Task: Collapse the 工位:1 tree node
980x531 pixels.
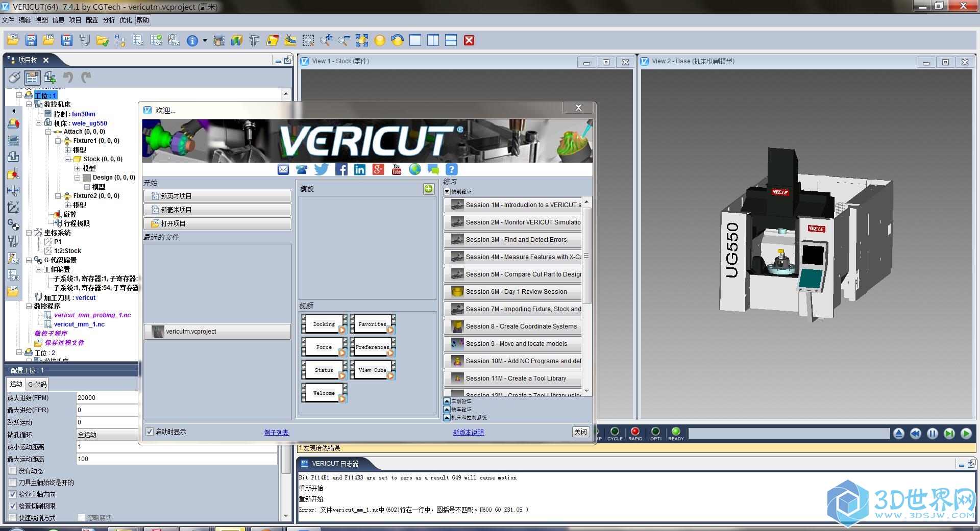Action: tap(19, 95)
